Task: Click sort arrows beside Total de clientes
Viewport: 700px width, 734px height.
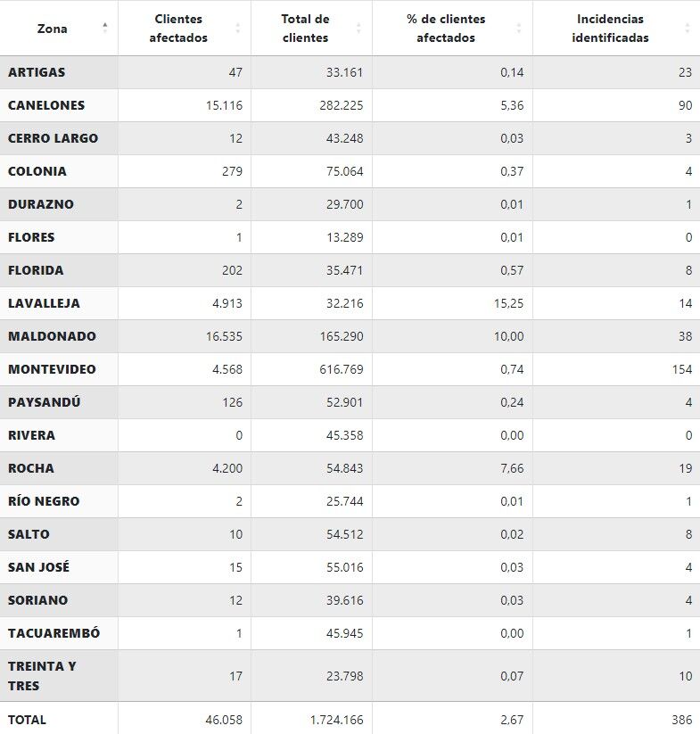Action: pyautogui.click(x=358, y=29)
